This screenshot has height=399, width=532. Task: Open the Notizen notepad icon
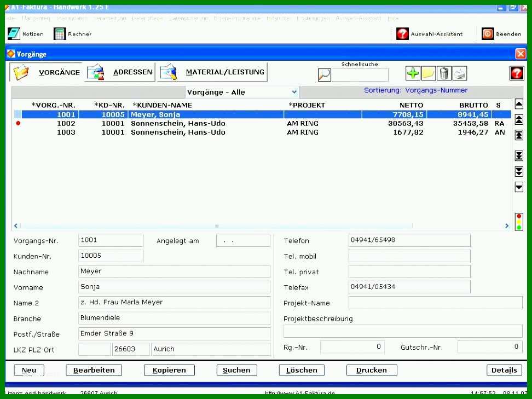pyautogui.click(x=14, y=34)
